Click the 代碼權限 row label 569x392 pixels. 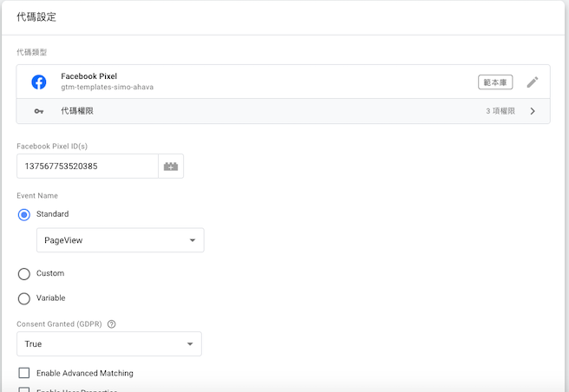[x=77, y=111]
